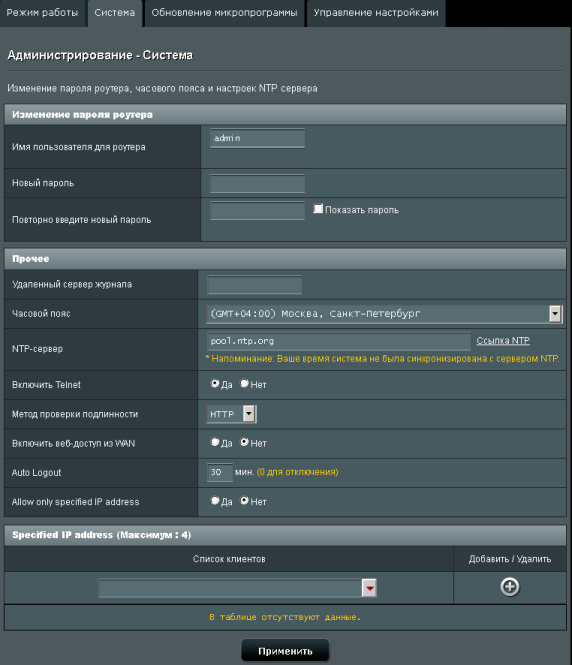
Task: Check the Показать пароль checkbox
Action: coord(318,209)
